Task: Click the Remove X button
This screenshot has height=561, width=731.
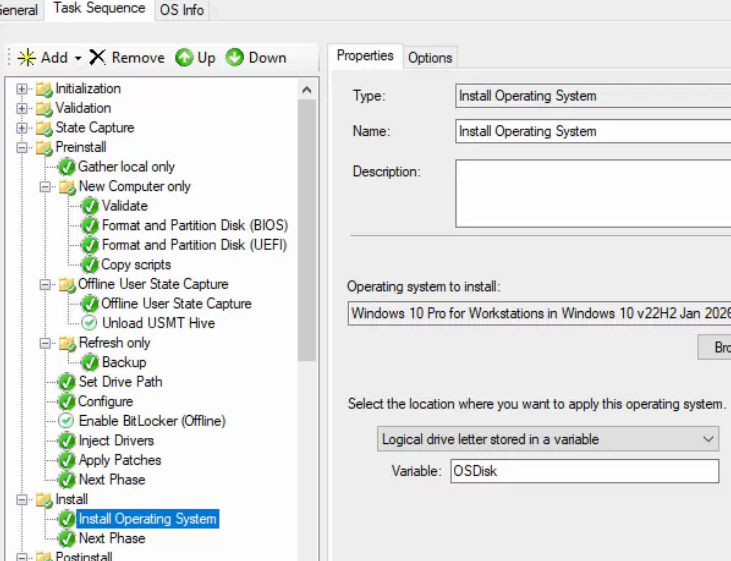Action: [x=97, y=57]
